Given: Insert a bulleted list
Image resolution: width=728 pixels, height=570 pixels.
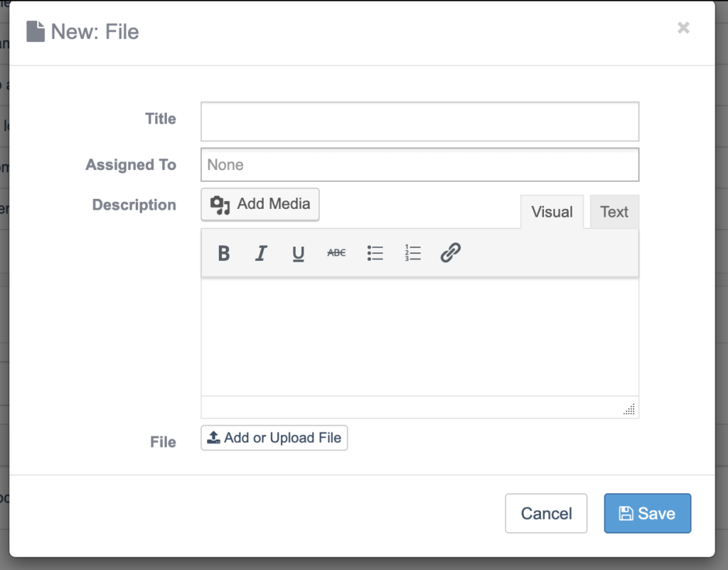Looking at the screenshot, I should pos(375,253).
